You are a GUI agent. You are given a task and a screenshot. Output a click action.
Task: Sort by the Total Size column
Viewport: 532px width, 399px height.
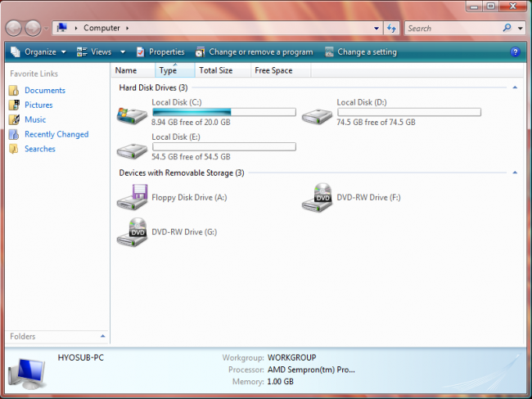point(216,70)
